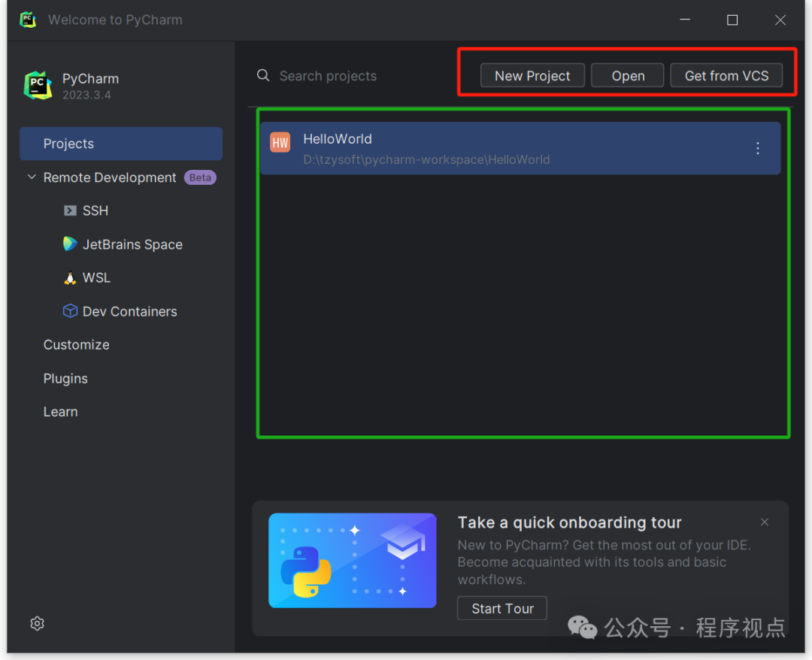The height and width of the screenshot is (660, 812).
Task: Open the HelloWorld recent project
Action: [x=520, y=149]
